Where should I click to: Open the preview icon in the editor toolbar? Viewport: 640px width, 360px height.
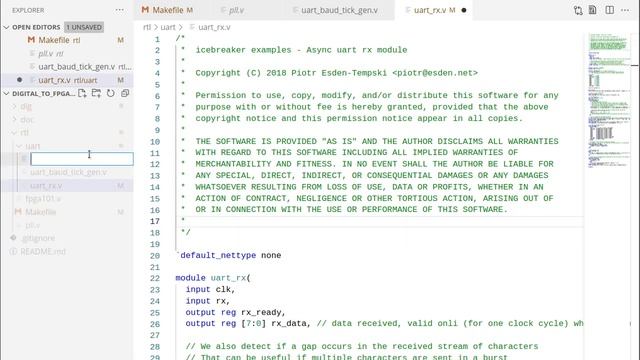pyautogui.click(x=593, y=10)
